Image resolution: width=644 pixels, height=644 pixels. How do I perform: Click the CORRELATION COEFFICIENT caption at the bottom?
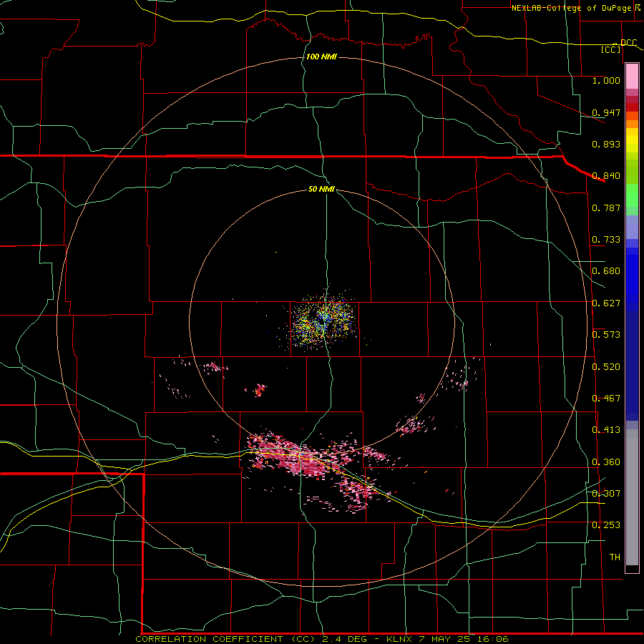coord(322,639)
